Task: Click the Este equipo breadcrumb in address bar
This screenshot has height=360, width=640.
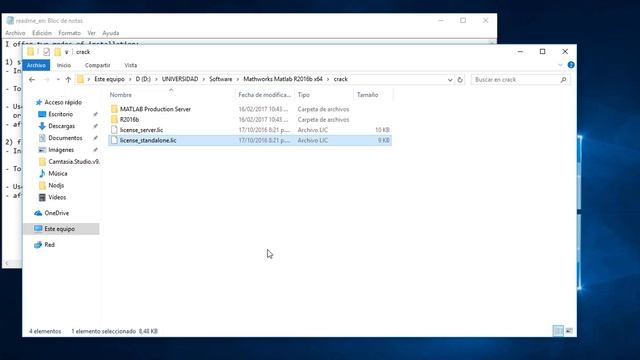Action: click(x=109, y=79)
